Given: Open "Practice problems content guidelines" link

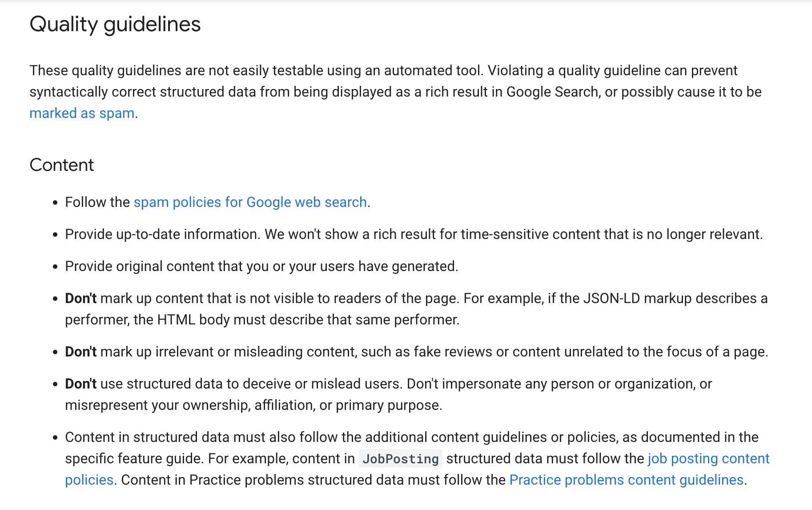Looking at the screenshot, I should pyautogui.click(x=626, y=480).
